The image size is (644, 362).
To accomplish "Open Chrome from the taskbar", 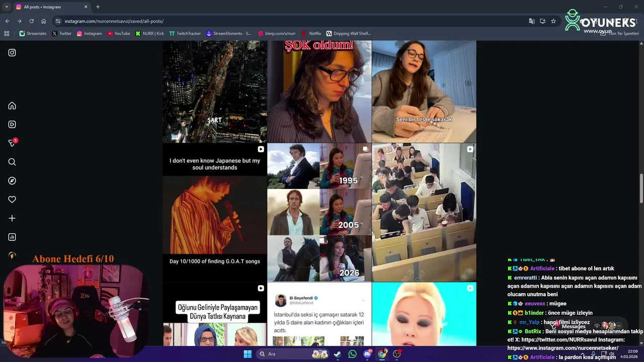I will coord(382,354).
